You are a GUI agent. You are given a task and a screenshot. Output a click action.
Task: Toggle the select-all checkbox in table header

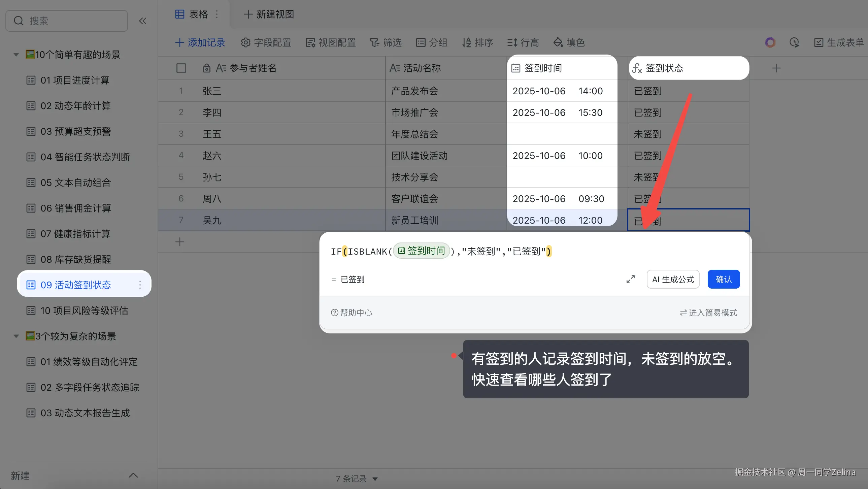[181, 68]
